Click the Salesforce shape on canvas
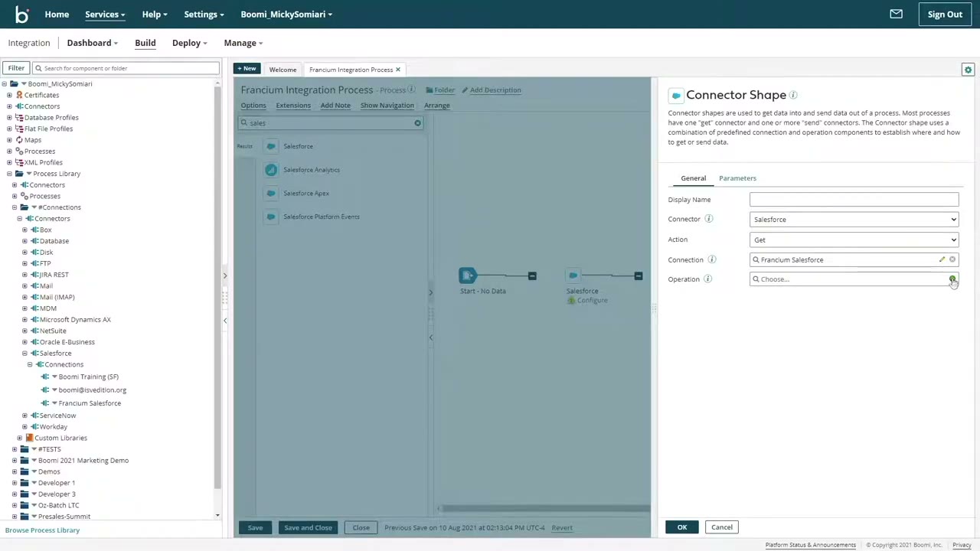 [x=573, y=275]
